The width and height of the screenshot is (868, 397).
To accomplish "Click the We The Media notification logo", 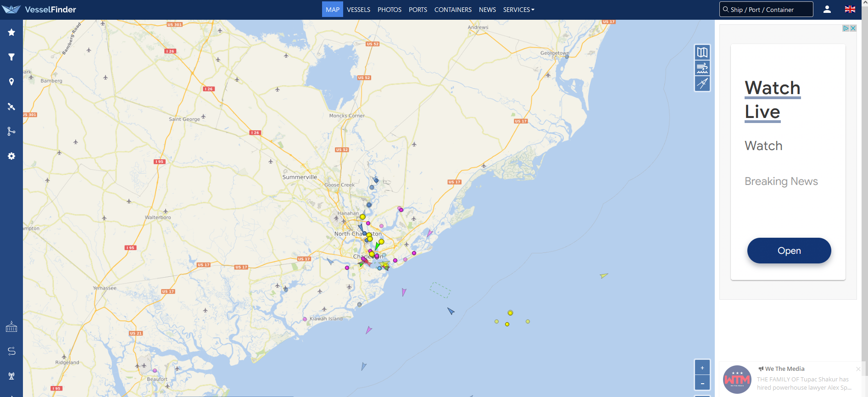I will coord(737,380).
